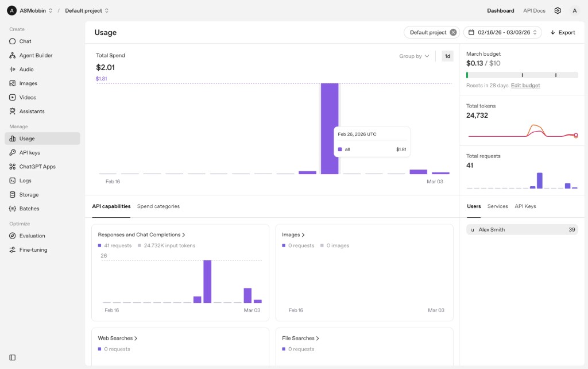Collapse sidebar with bottom panel icon
Image resolution: width=588 pixels, height=369 pixels.
[x=13, y=358]
